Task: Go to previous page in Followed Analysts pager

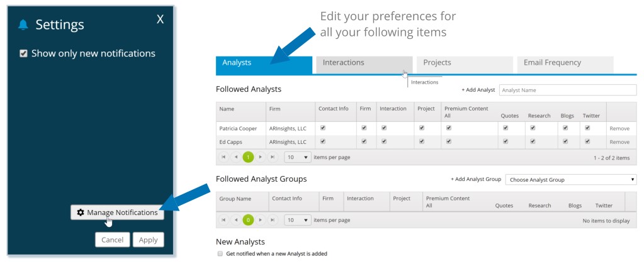Action: [x=235, y=157]
